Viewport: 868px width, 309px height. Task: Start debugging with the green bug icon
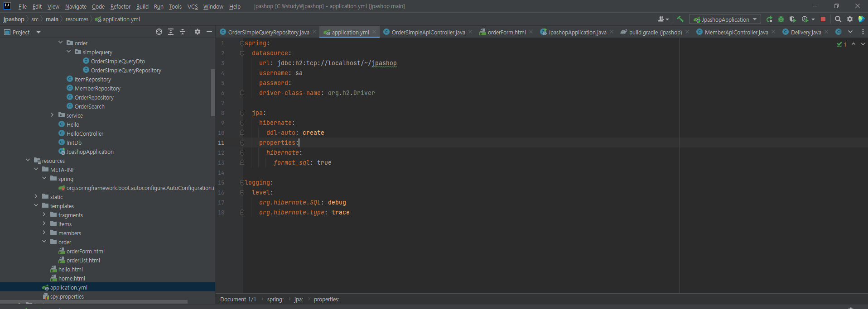(781, 19)
